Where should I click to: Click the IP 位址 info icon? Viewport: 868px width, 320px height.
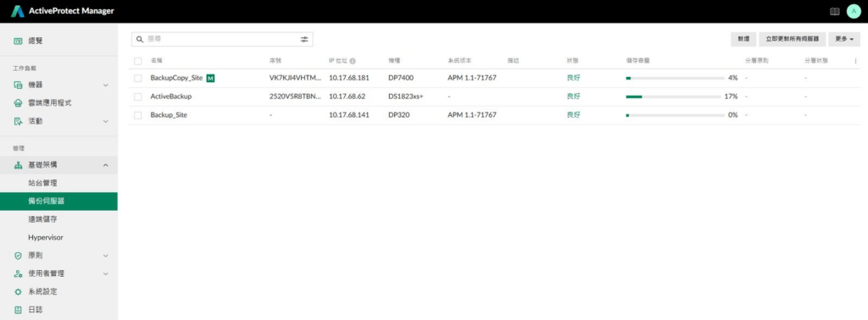pos(353,61)
